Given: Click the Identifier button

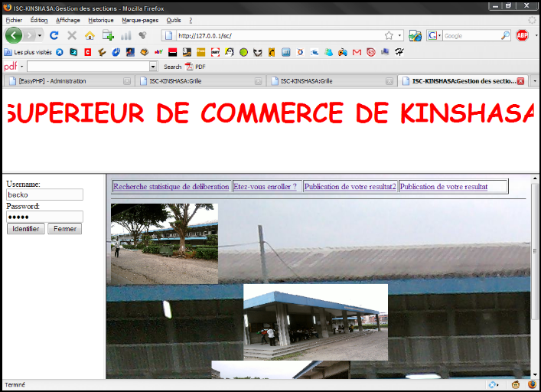Looking at the screenshot, I should [x=26, y=229].
